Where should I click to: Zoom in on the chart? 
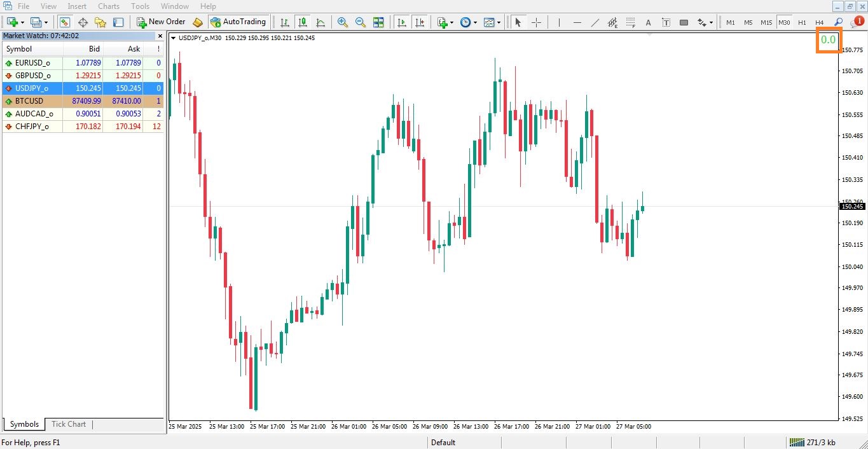pos(343,22)
